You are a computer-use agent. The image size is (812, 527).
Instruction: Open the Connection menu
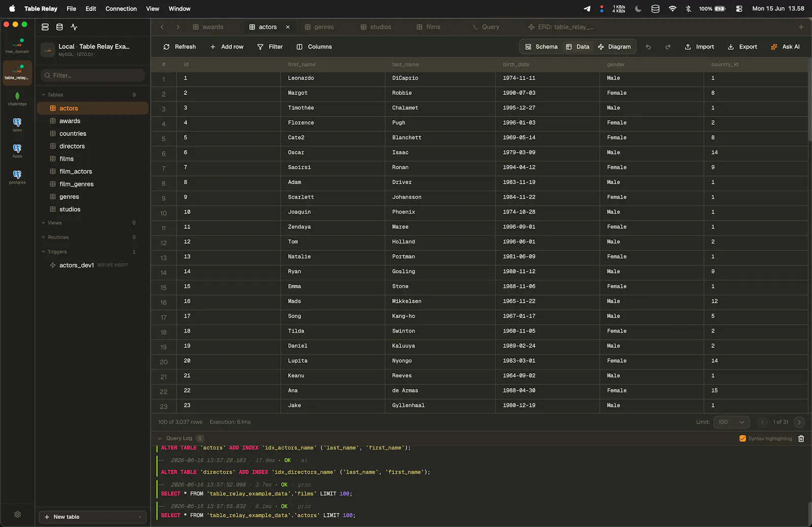(121, 9)
